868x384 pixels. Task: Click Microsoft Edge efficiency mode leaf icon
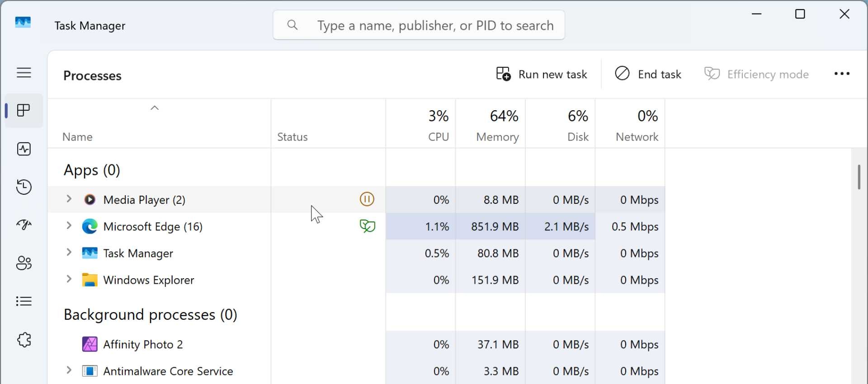[367, 226]
